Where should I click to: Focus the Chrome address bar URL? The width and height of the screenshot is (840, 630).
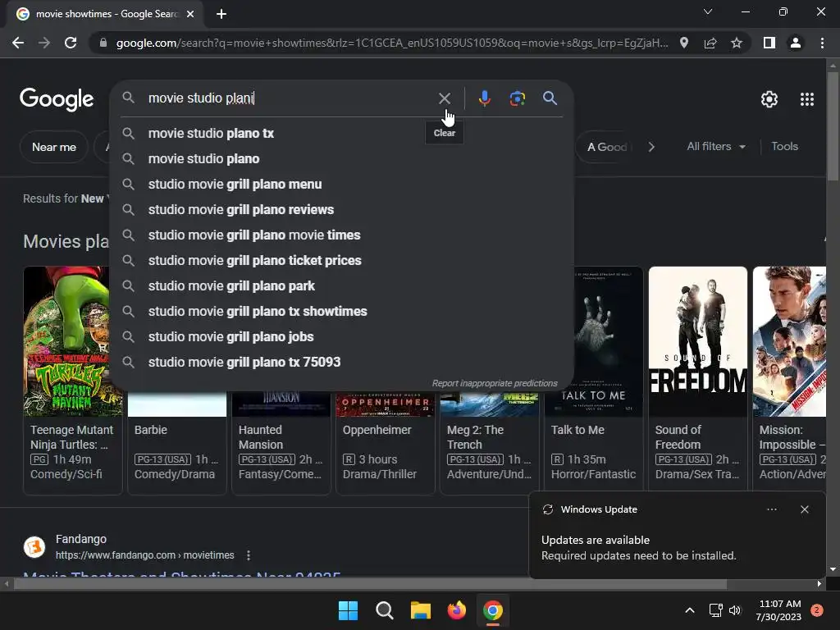click(x=391, y=43)
